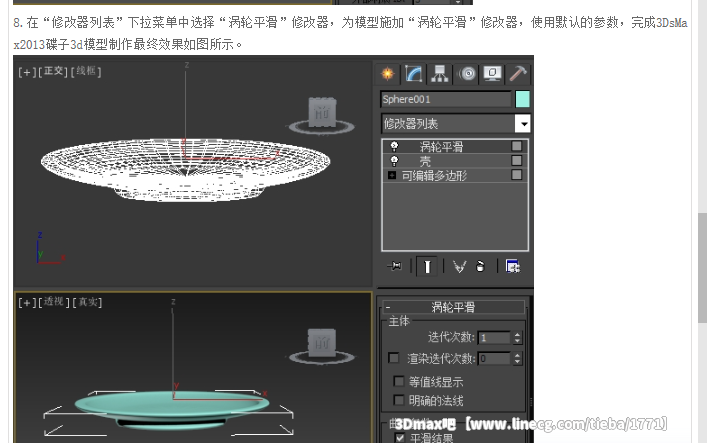Open the Modify command panel tab
The width and height of the screenshot is (707, 443).
(414, 74)
